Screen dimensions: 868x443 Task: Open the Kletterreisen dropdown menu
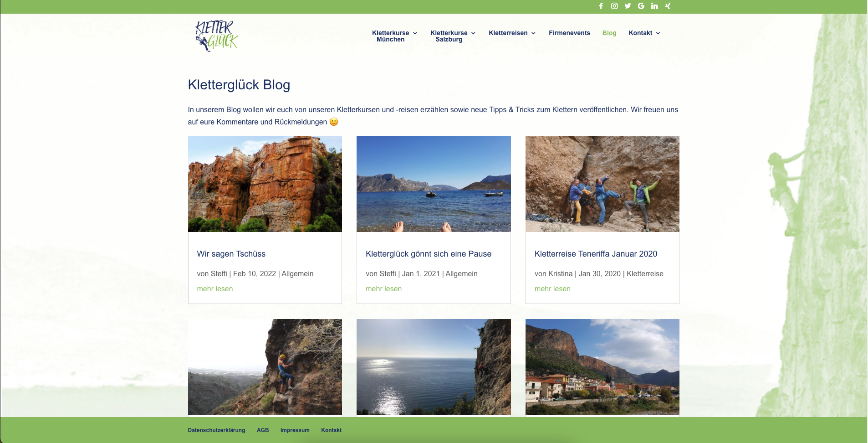click(512, 33)
